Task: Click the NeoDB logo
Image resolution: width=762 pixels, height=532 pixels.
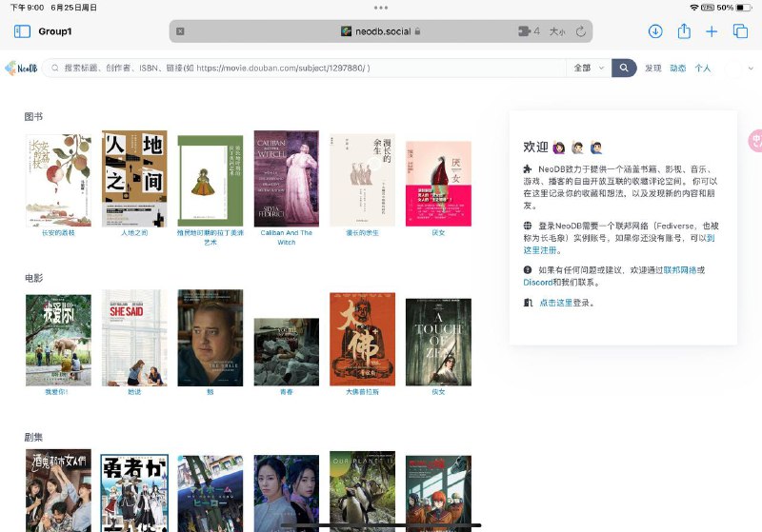Action: click(x=21, y=69)
